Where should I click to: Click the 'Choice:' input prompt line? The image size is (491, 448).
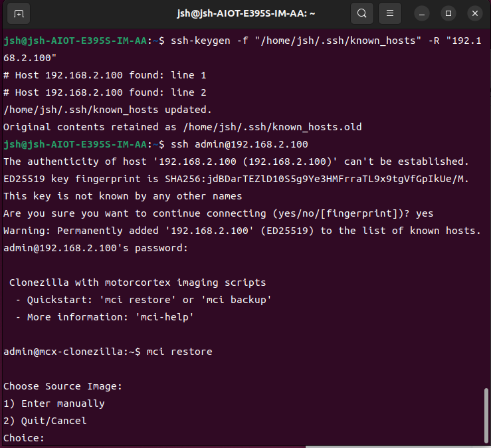pyautogui.click(x=24, y=438)
